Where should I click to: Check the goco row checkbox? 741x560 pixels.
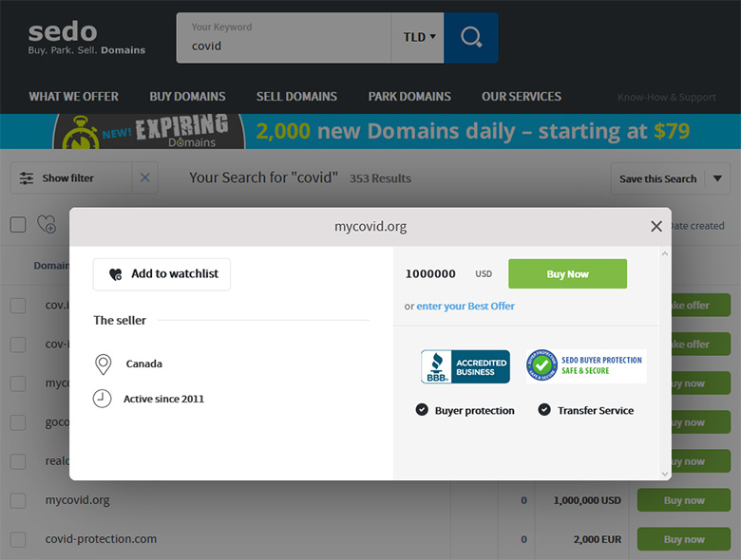18,422
